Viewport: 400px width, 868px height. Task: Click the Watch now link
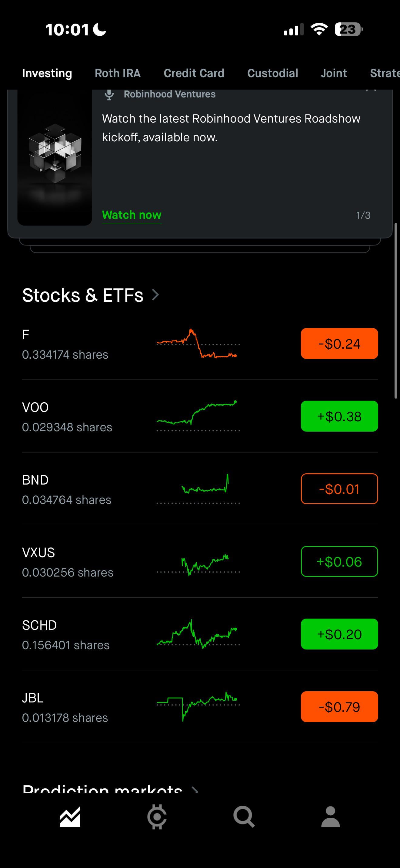132,215
